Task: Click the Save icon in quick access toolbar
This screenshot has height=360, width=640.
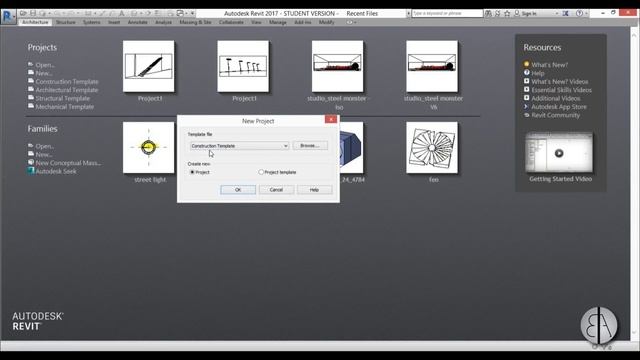Action: click(x=33, y=13)
